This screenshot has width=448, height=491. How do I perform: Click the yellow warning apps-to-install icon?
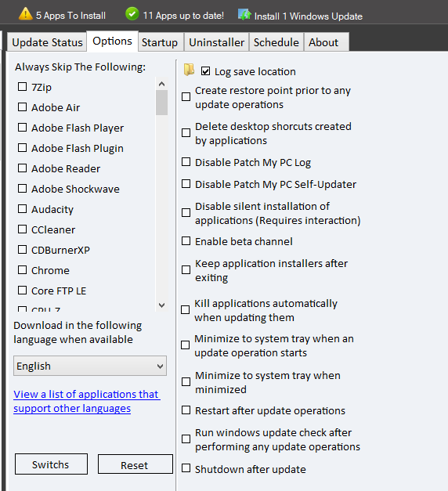coord(25,14)
